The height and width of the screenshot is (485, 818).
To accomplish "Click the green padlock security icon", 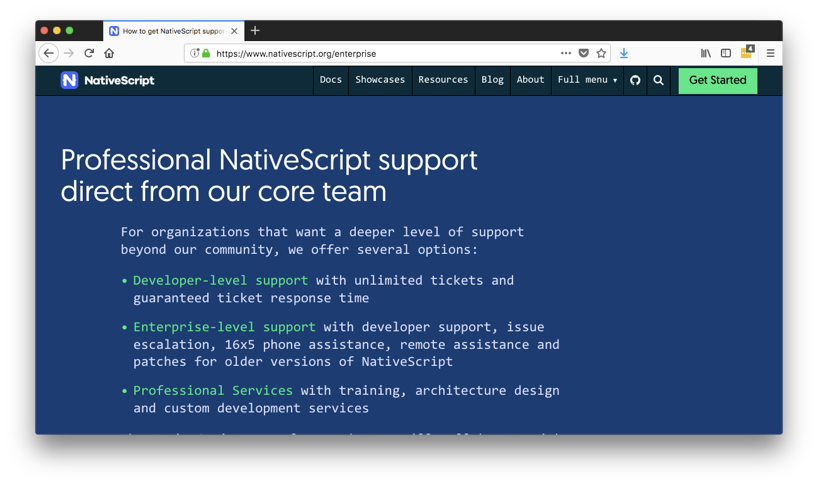I will 206,53.
